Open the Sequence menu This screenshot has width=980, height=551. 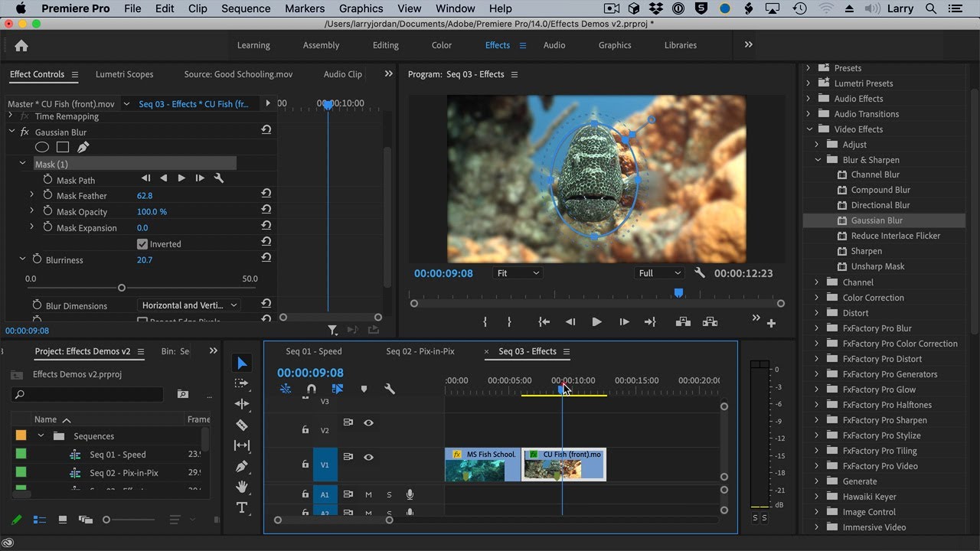246,8
